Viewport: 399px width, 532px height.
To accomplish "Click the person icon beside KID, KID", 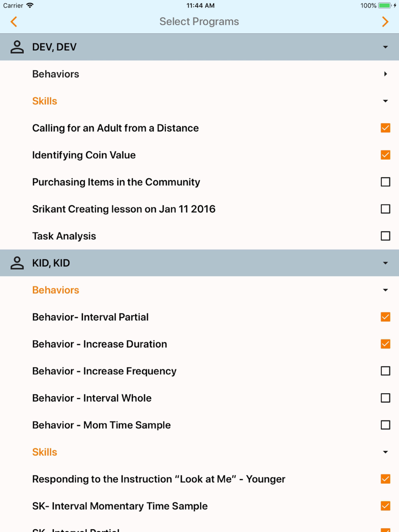I will (x=17, y=263).
